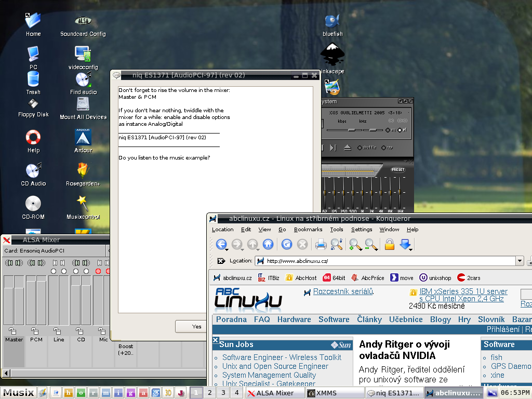The height and width of the screenshot is (399, 532).
Task: Switch to virtual desktop 2 in pager
Action: (210, 393)
